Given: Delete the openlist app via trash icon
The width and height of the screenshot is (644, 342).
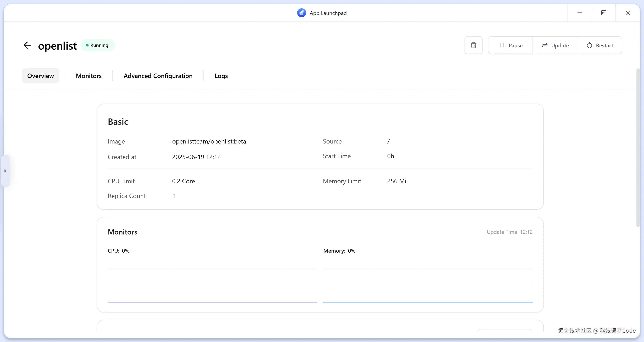Looking at the screenshot, I should click(473, 45).
